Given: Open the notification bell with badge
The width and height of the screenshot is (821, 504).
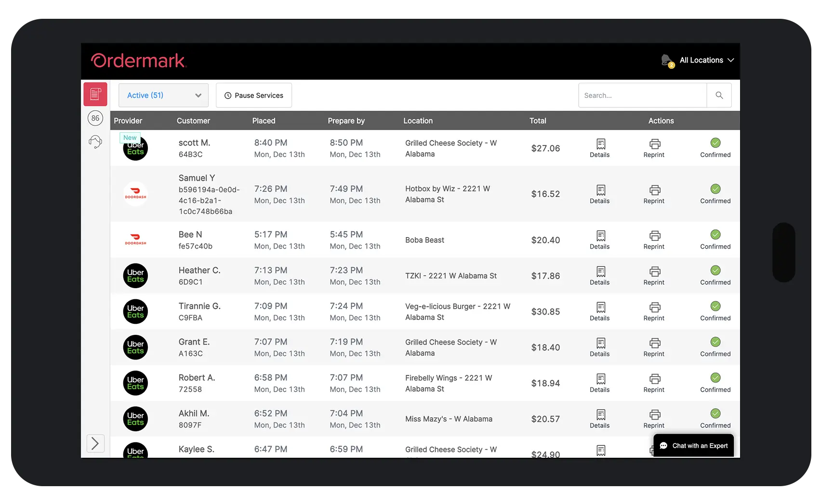Looking at the screenshot, I should pos(667,61).
